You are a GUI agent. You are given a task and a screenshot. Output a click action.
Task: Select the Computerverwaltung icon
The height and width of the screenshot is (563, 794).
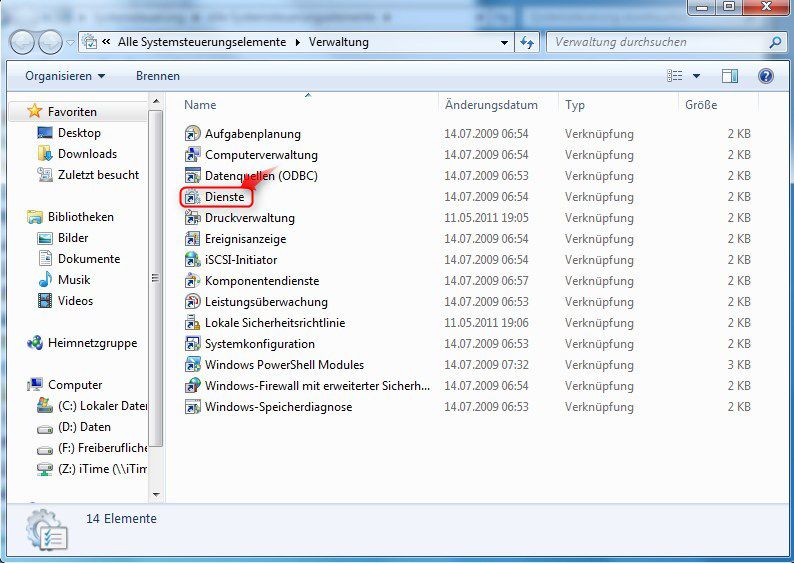click(x=192, y=154)
